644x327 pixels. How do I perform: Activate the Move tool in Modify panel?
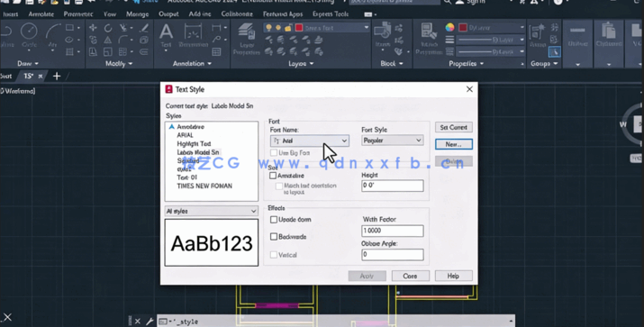click(x=94, y=28)
